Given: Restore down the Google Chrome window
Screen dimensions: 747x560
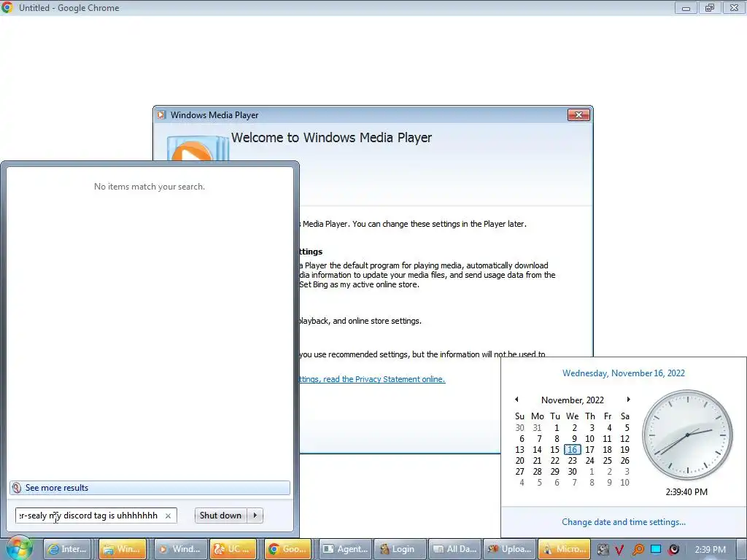Looking at the screenshot, I should (710, 7).
